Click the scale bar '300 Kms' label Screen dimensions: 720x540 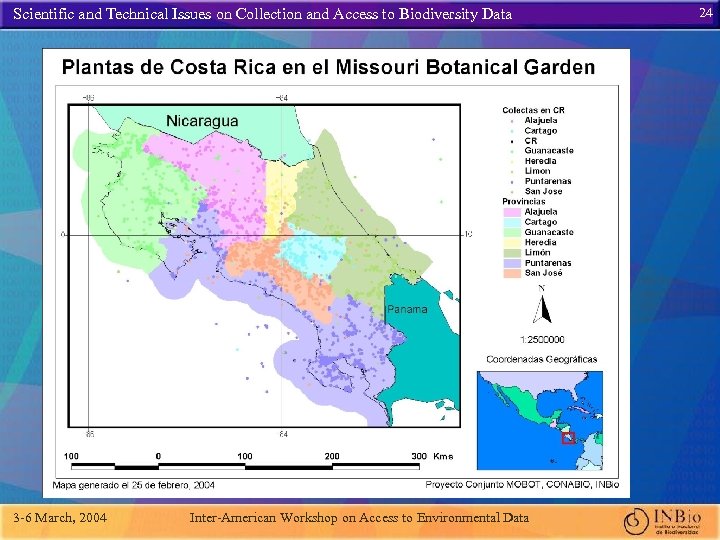[432, 456]
